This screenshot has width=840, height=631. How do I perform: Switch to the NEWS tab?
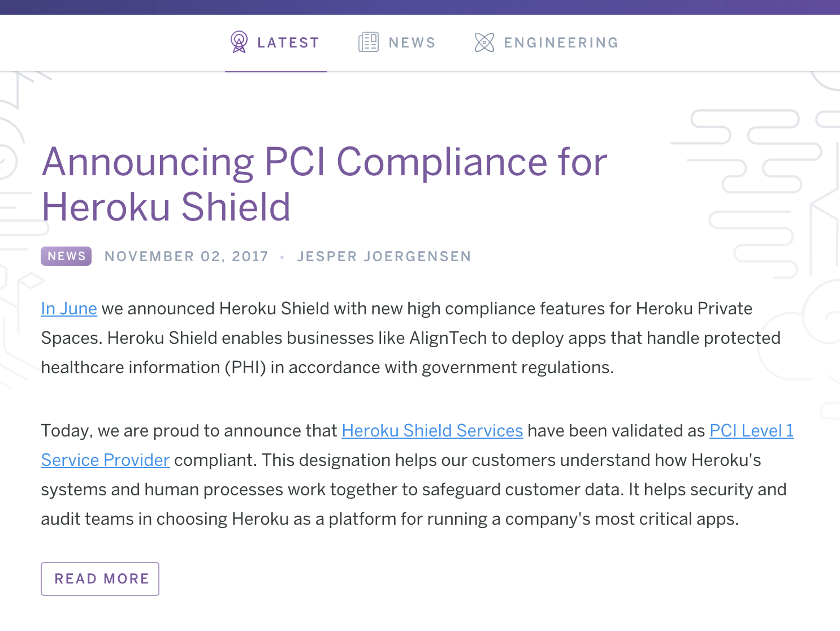coord(412,42)
